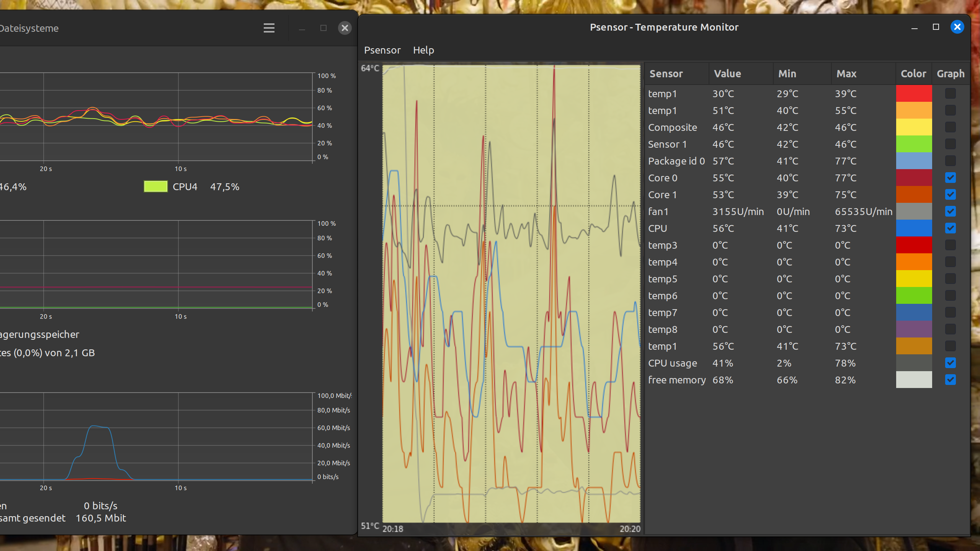980x551 pixels.
Task: Open the Help menu
Action: tap(423, 50)
